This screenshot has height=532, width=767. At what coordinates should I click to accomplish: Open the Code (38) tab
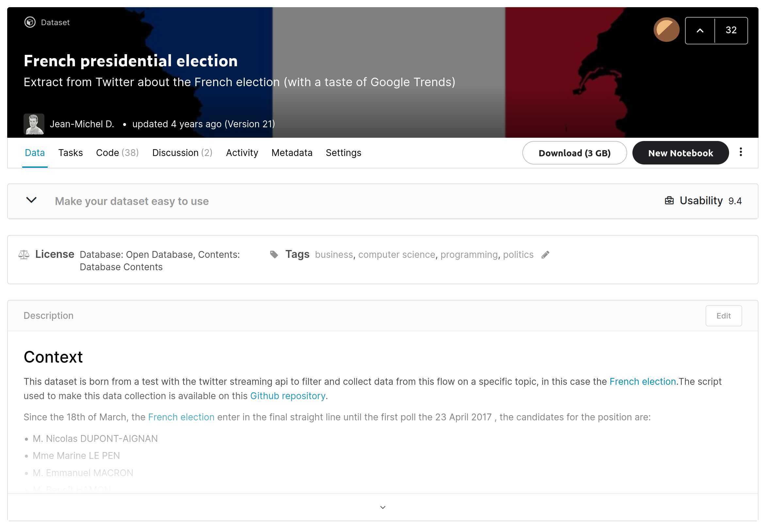(117, 153)
